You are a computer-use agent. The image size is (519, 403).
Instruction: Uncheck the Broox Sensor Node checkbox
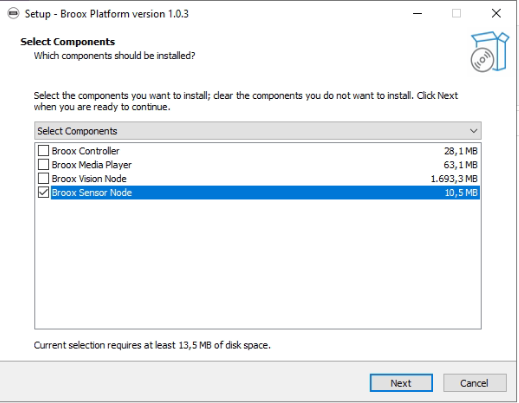pos(43,192)
